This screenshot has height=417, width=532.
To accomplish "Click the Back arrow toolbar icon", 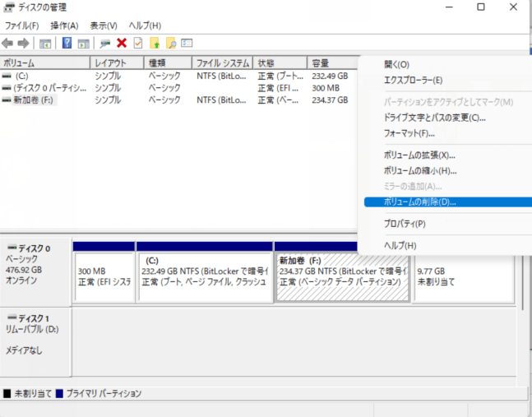I will 7,43.
